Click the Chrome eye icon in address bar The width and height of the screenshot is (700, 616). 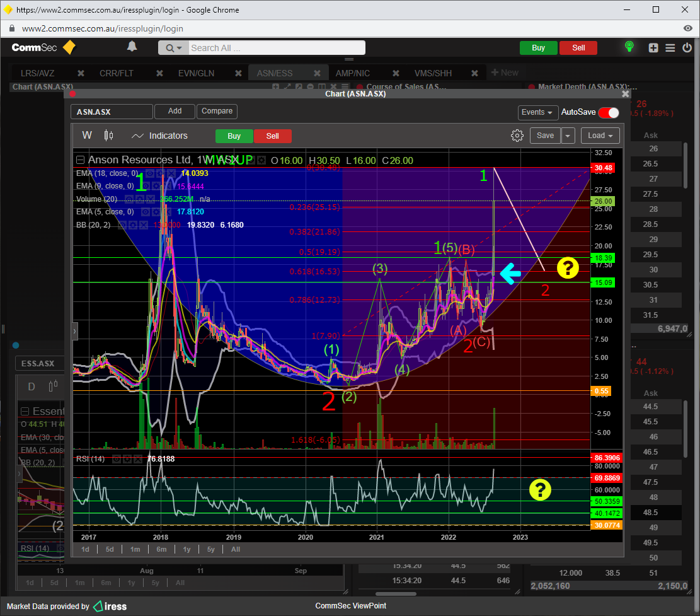click(688, 28)
